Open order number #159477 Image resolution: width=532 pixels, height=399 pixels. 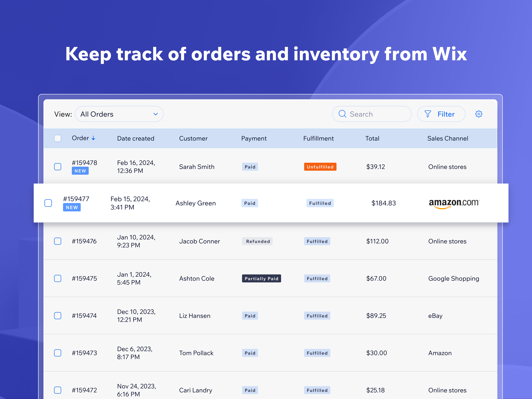(x=76, y=199)
